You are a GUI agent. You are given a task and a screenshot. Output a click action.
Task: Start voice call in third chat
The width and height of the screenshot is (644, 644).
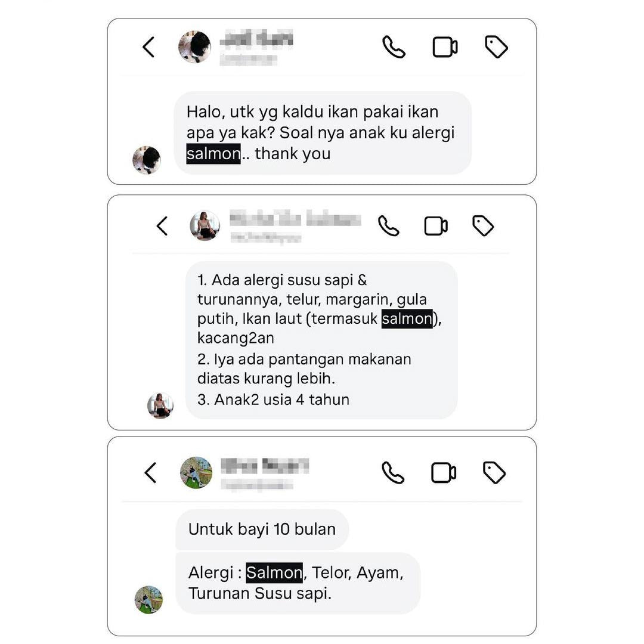click(x=393, y=473)
